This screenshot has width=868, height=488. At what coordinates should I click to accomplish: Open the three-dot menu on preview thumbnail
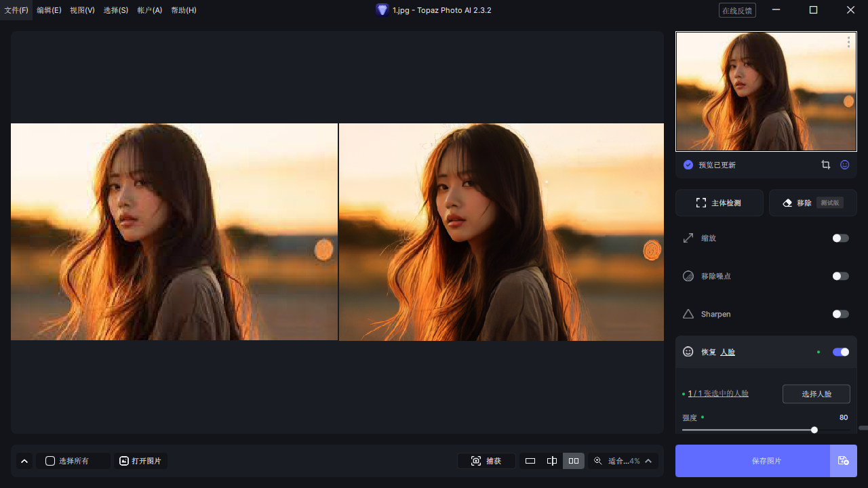click(848, 42)
